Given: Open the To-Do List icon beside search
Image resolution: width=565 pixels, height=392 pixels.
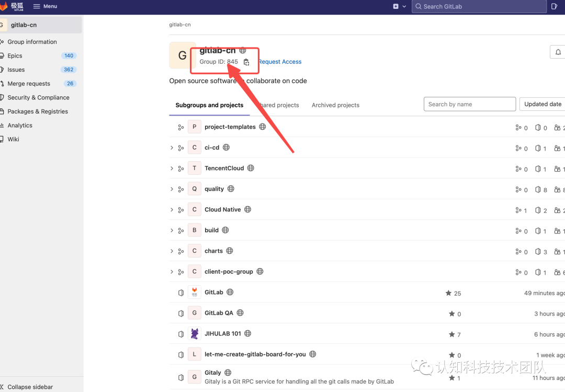Looking at the screenshot, I should point(554,6).
